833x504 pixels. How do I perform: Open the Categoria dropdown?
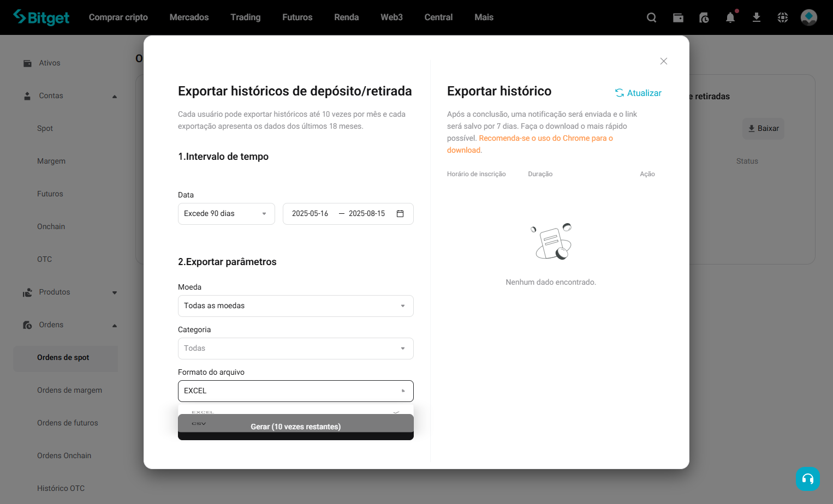296,349
